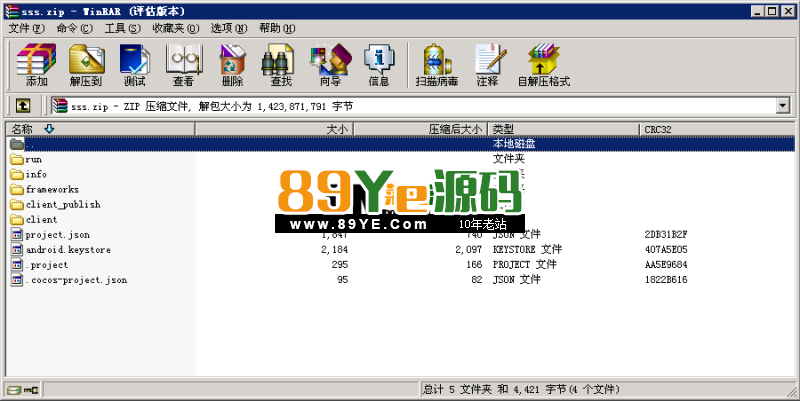Click the KEYSTORE 文件 type cell
800x401 pixels.
[x=527, y=249]
